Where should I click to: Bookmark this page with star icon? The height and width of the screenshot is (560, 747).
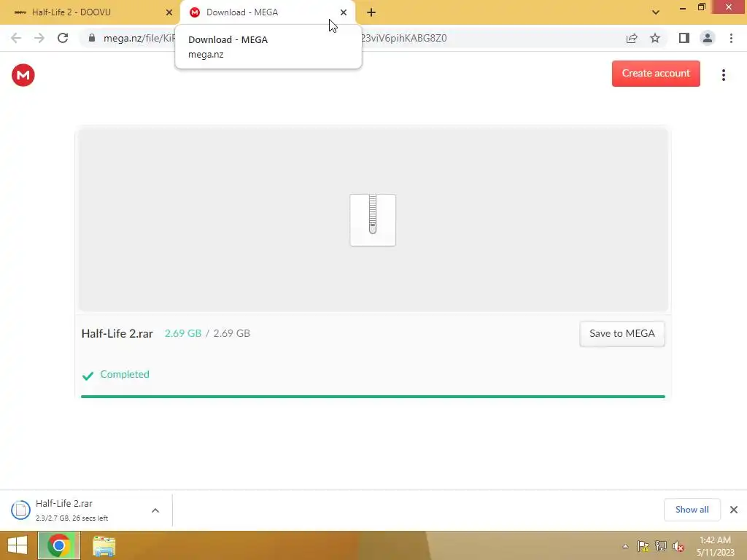655,38
